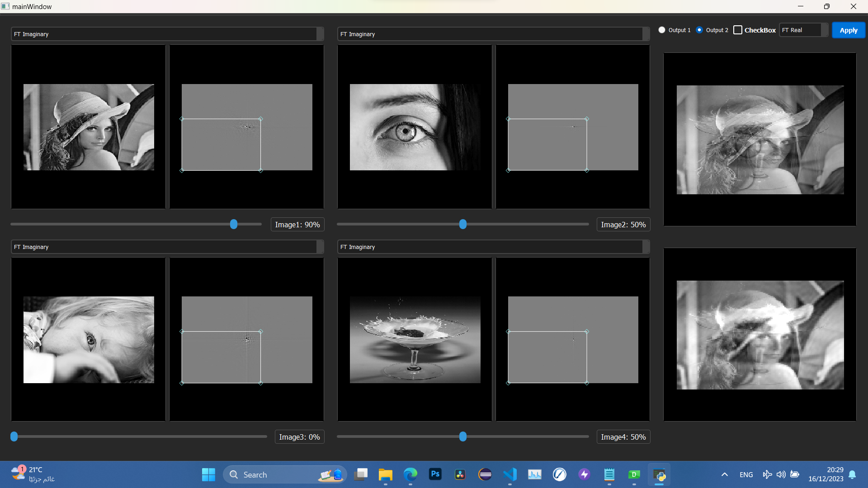The width and height of the screenshot is (868, 488).
Task: Toggle the CheckBox option
Action: pyautogui.click(x=738, y=30)
